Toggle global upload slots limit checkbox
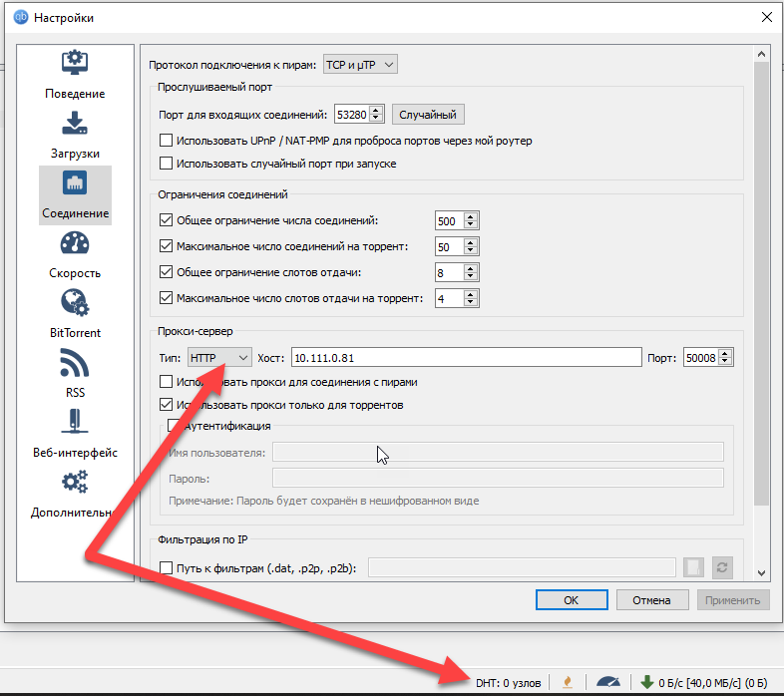The height and width of the screenshot is (696, 784). [x=166, y=272]
